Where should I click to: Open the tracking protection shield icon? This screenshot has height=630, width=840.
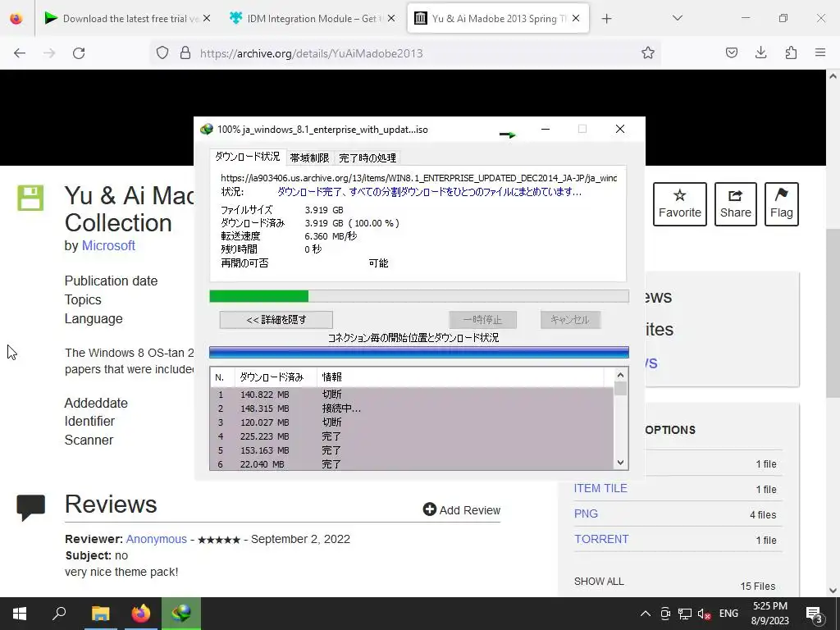point(162,52)
